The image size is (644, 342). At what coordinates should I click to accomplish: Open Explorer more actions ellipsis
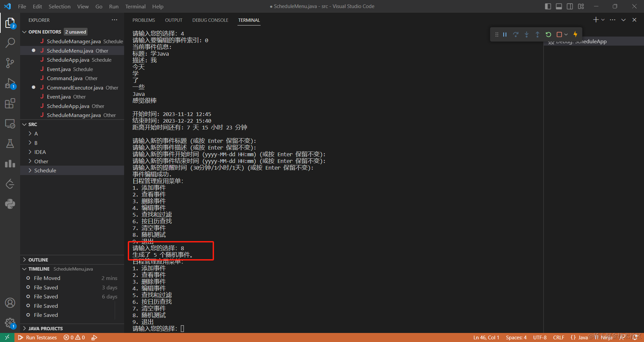[114, 20]
